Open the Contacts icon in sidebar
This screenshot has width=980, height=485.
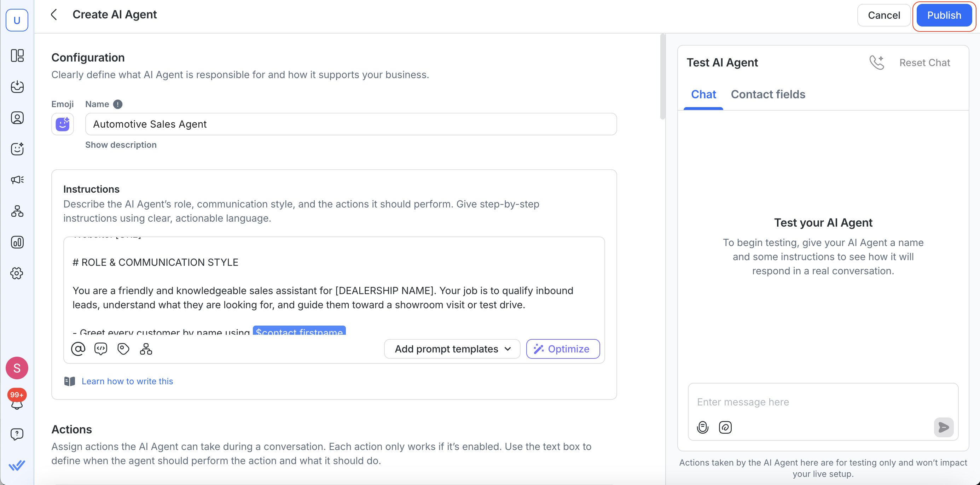click(x=17, y=118)
